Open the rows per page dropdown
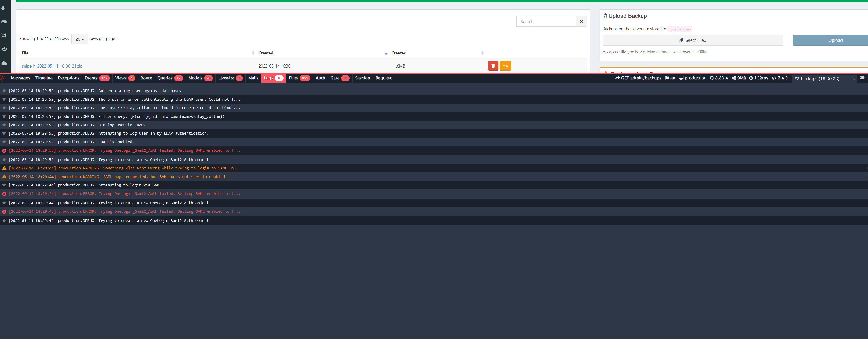This screenshot has width=868, height=339. [80, 39]
